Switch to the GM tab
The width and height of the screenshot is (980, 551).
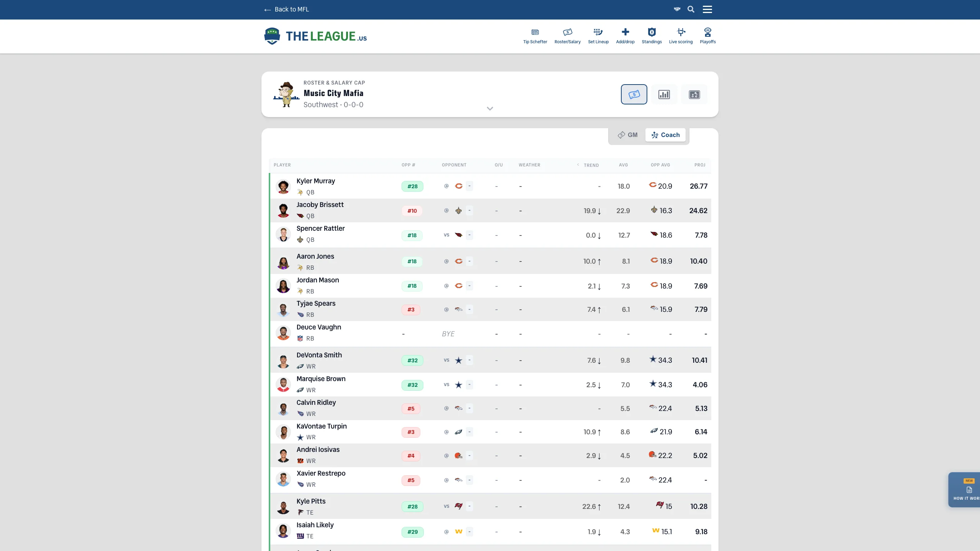click(628, 135)
